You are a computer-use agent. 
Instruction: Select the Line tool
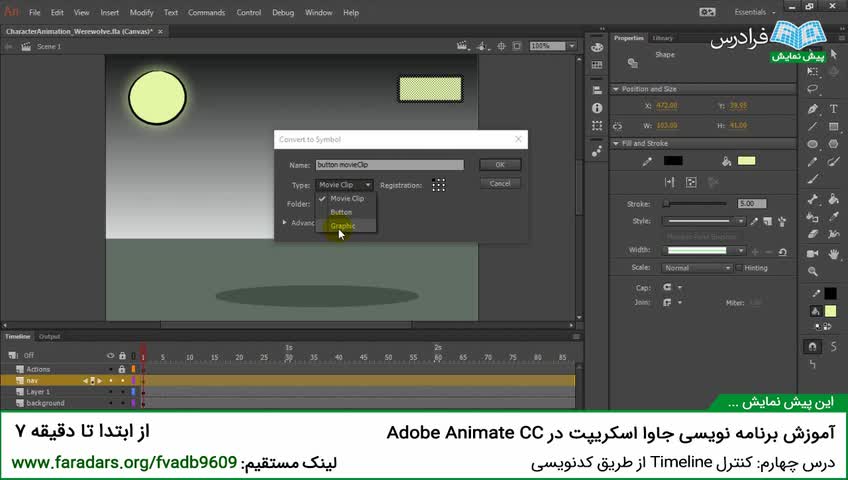click(812, 126)
